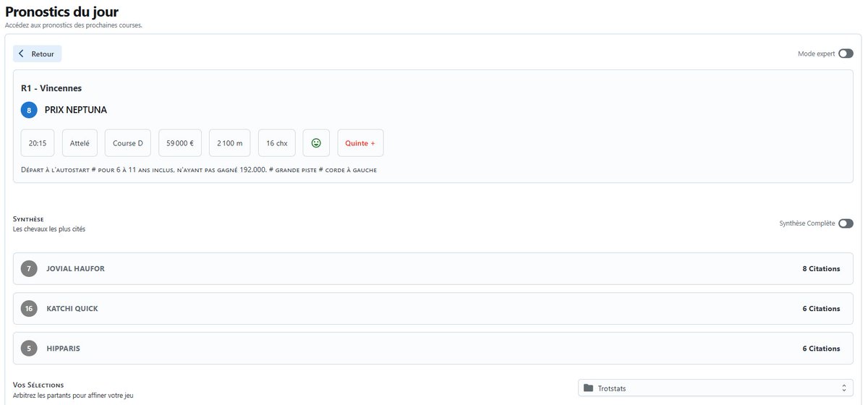Select the Quinte + tag
868x405 pixels.
click(360, 143)
